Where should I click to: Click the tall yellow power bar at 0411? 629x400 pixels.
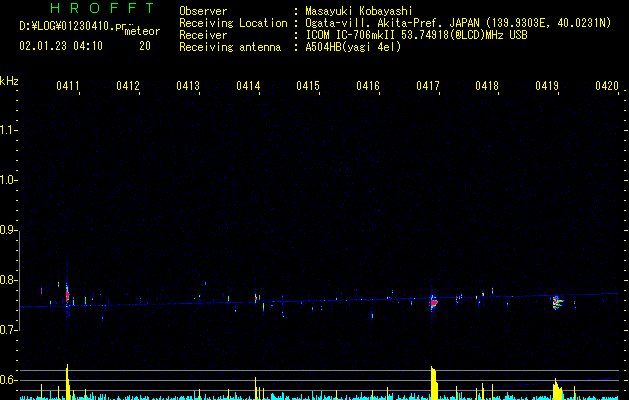pyautogui.click(x=67, y=382)
